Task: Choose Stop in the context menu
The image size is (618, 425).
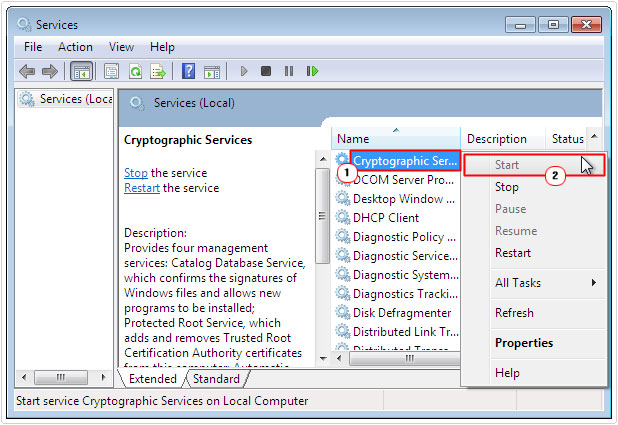Action: tap(534, 187)
